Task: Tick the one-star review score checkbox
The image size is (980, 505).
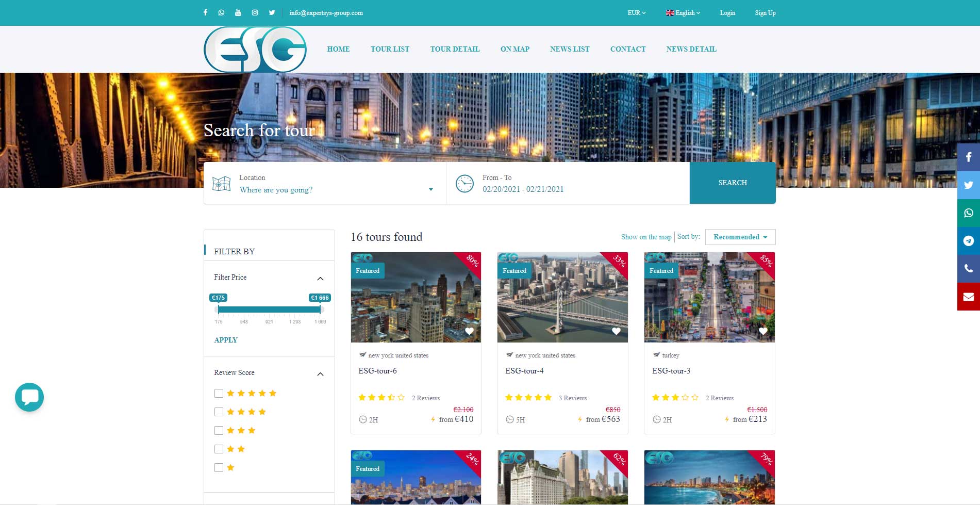Action: (x=219, y=468)
